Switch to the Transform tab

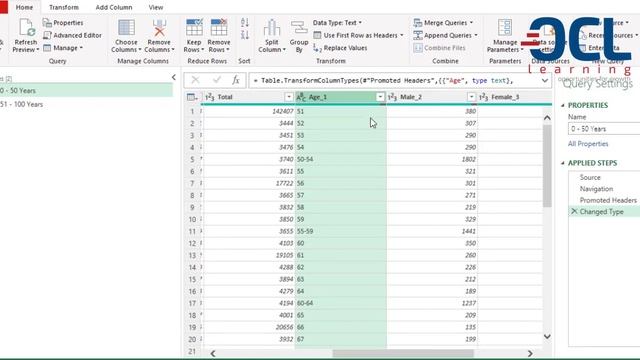pyautogui.click(x=64, y=7)
